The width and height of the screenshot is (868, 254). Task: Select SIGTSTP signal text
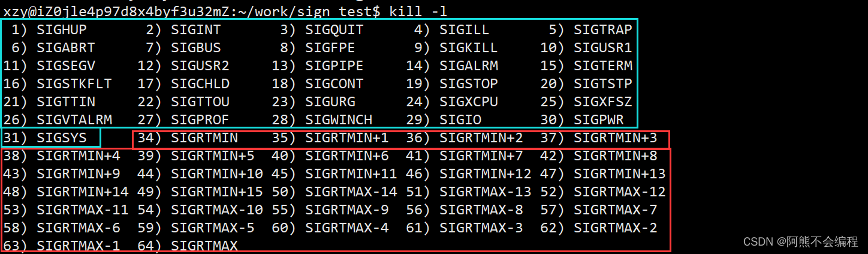coord(603,83)
